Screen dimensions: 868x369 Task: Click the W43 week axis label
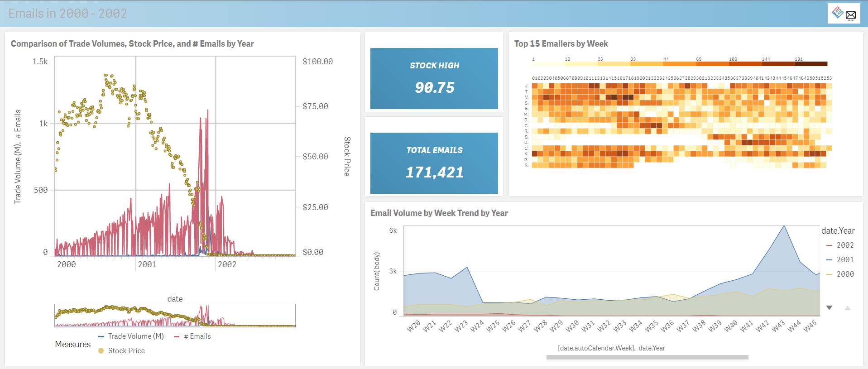777,326
